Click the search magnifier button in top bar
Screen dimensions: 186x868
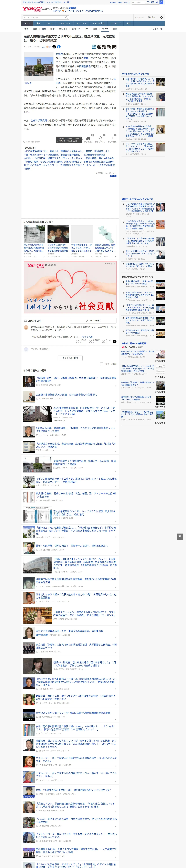tap(161, 2)
